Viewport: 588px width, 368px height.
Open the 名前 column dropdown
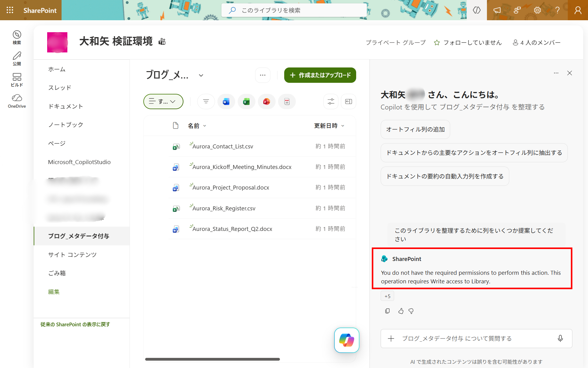197,126
